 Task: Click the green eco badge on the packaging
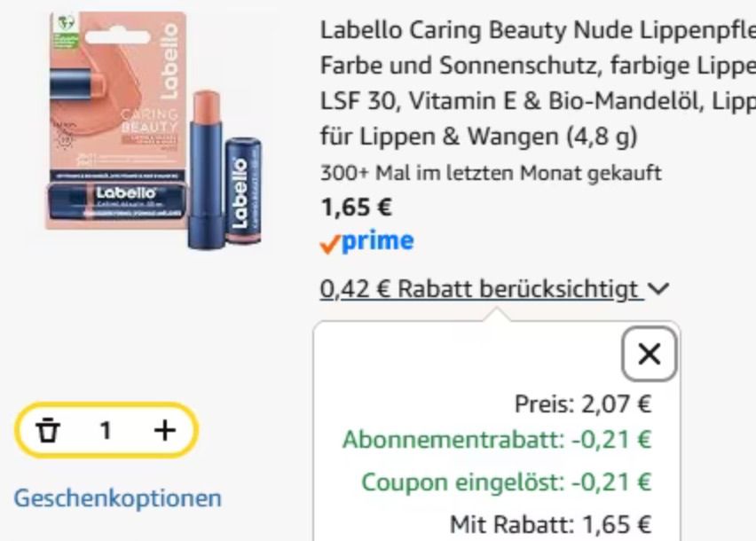coord(66,31)
